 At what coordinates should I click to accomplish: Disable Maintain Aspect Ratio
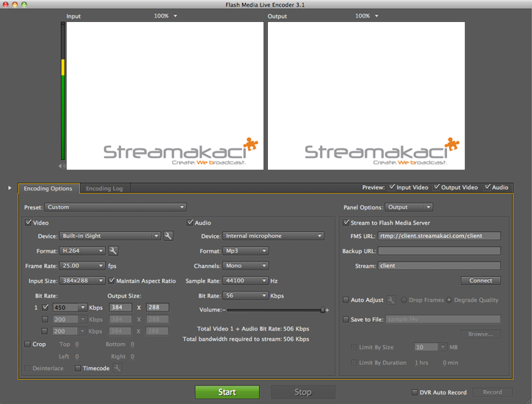[x=112, y=281]
